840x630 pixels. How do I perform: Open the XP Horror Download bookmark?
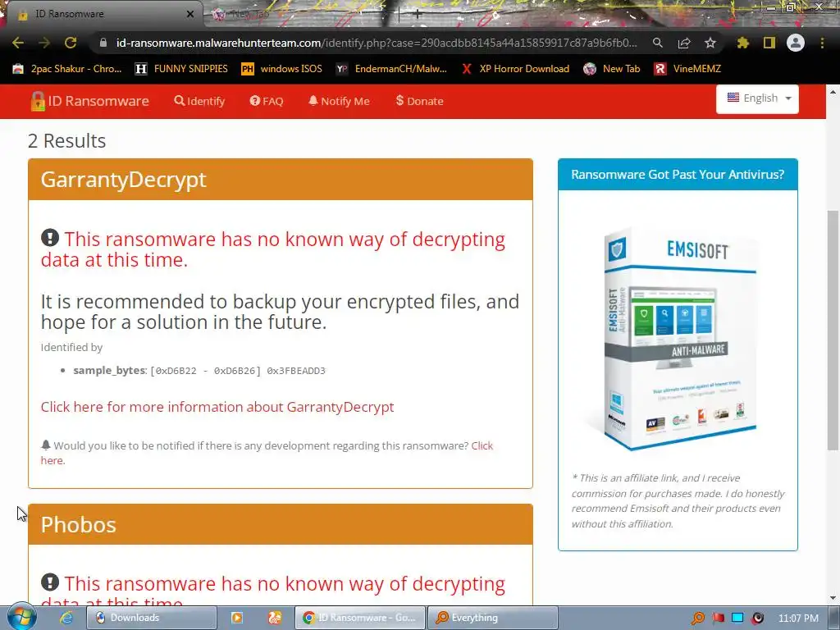(515, 69)
